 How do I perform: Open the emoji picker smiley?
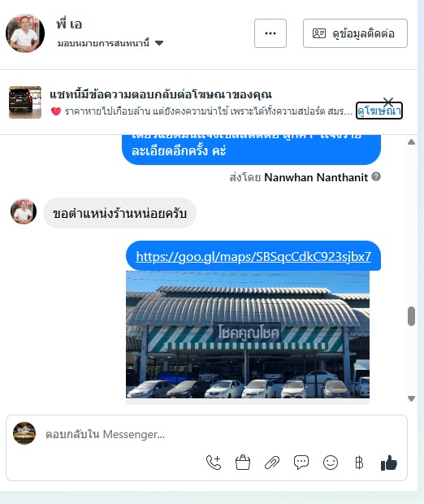pos(331,463)
